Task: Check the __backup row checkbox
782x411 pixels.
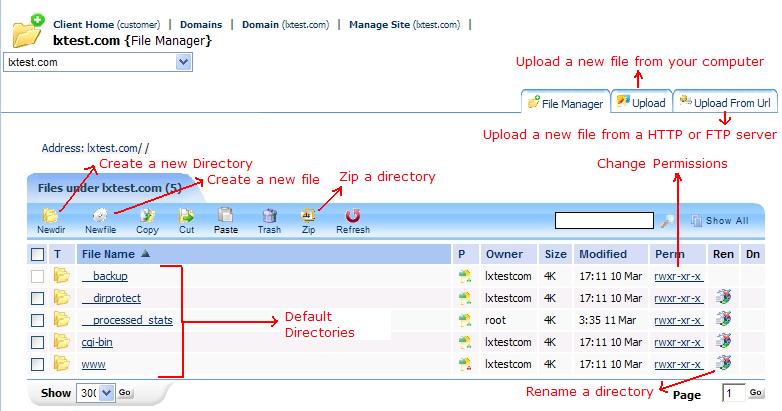Action: (37, 276)
